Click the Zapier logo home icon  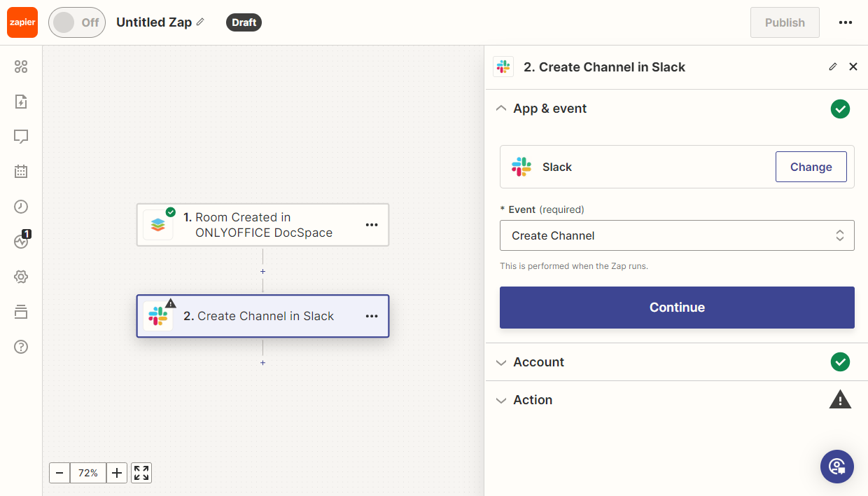click(x=22, y=22)
